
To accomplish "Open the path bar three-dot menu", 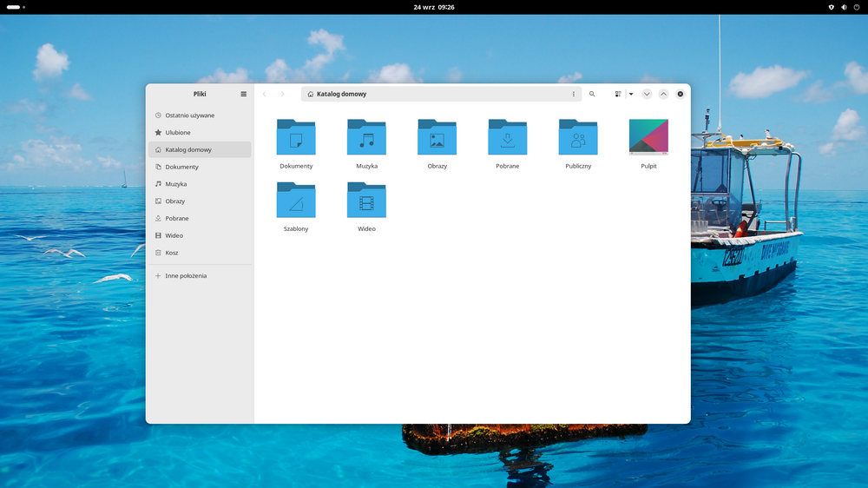I will click(573, 94).
